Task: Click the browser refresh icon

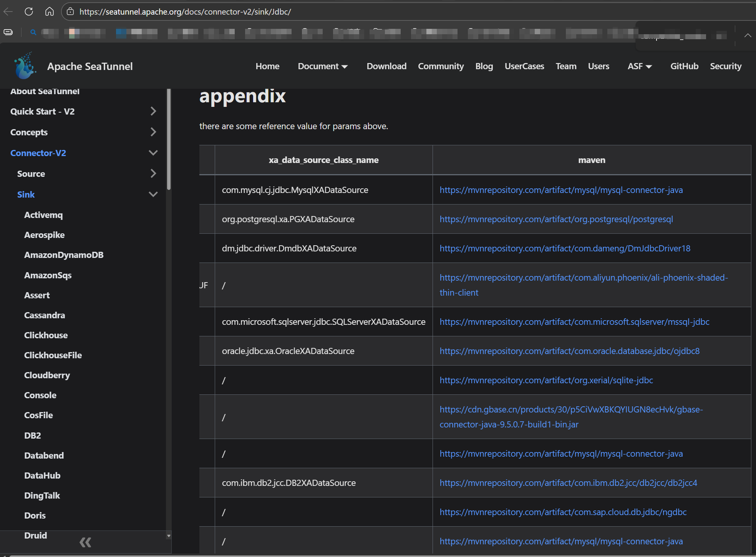Action: 29,12
